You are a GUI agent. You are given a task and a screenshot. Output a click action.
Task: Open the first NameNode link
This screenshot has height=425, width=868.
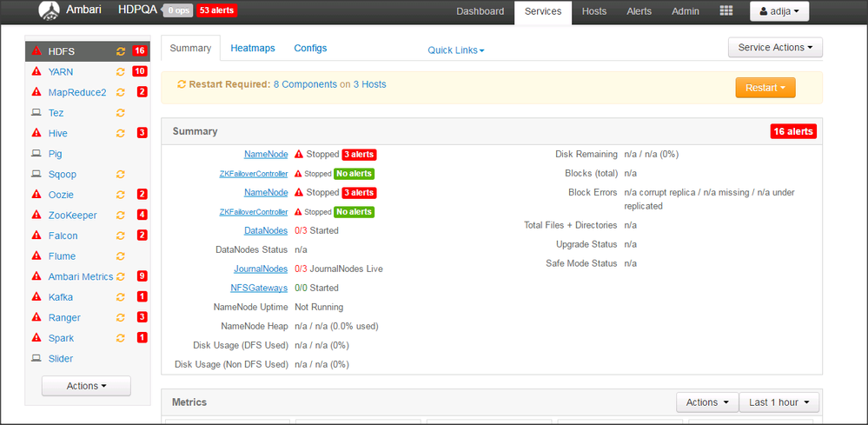(x=266, y=155)
